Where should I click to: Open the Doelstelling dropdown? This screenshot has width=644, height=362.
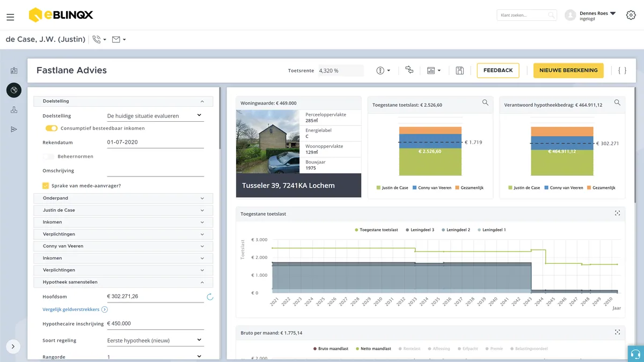[x=155, y=116]
